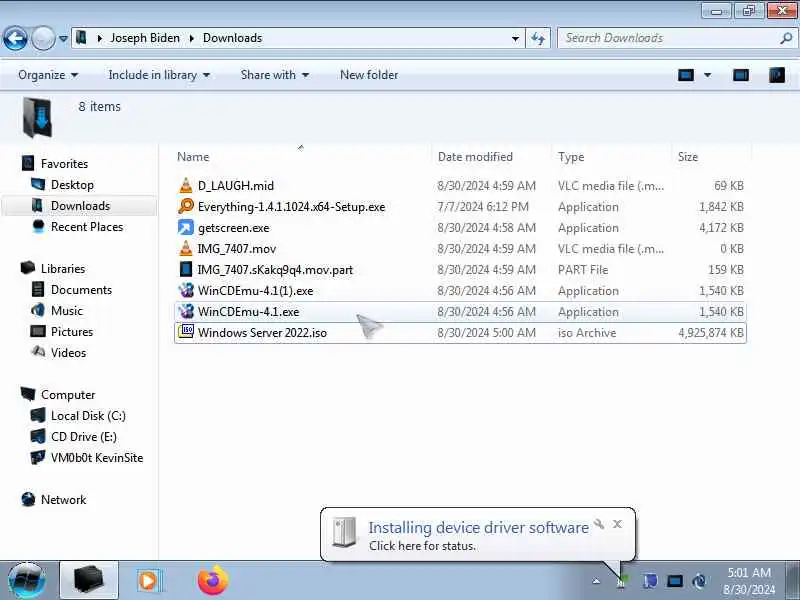Screen dimensions: 800x600
Task: Expand the address bar history dropdown
Action: pyautogui.click(x=515, y=38)
